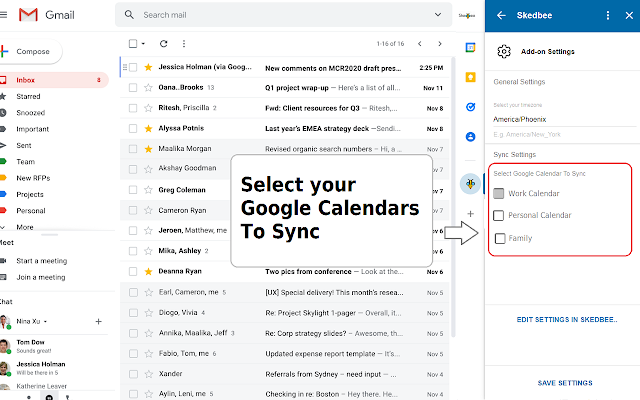Check the Family calendar checkbox
The height and width of the screenshot is (400, 640).
(x=500, y=238)
